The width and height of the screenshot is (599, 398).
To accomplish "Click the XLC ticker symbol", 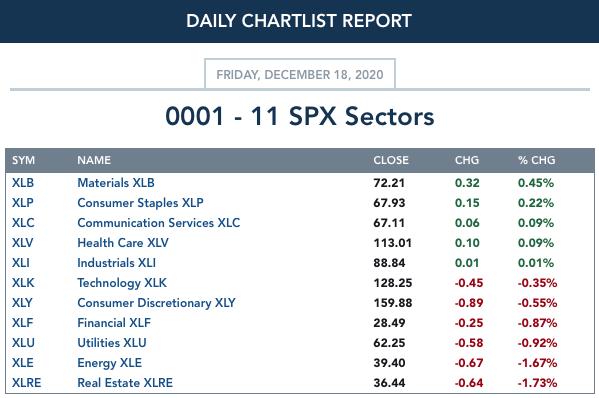I will 23,223.
